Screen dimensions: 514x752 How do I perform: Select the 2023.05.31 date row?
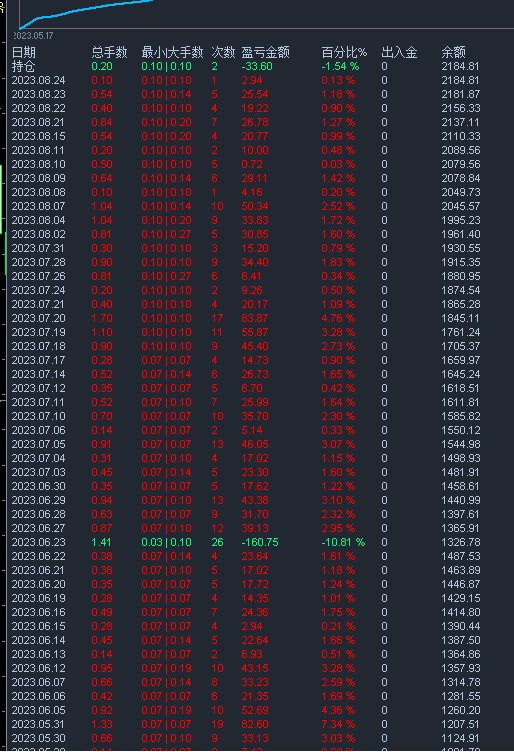(38, 724)
